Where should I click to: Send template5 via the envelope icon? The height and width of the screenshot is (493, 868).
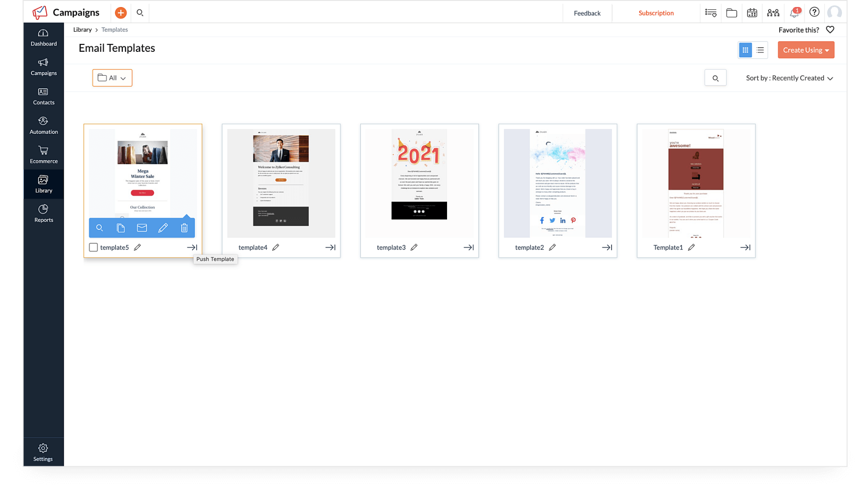[142, 228]
